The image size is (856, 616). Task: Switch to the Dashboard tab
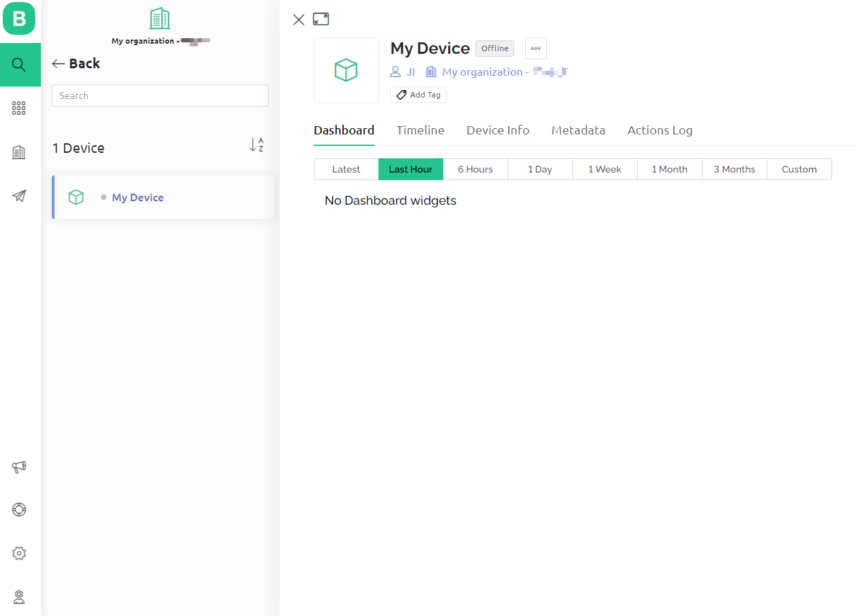point(344,130)
